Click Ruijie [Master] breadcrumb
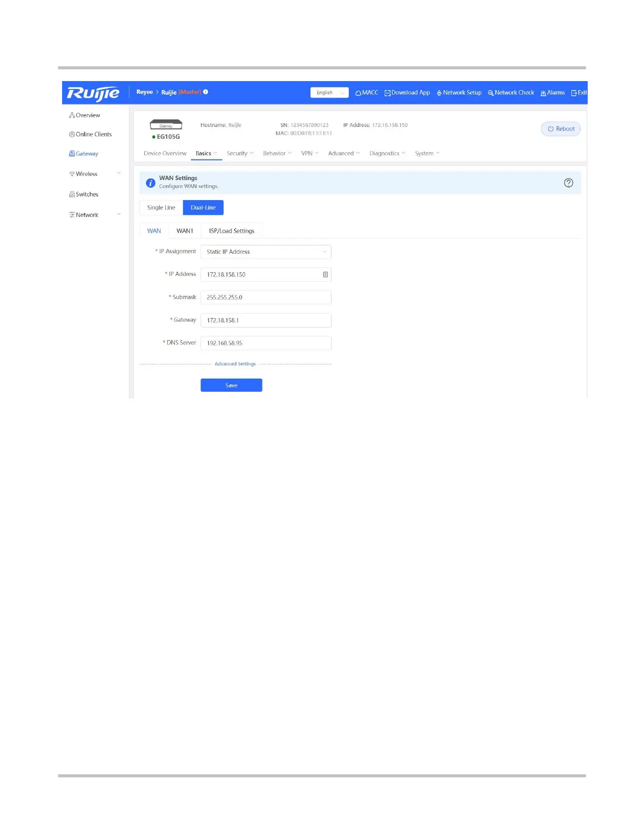 point(181,92)
